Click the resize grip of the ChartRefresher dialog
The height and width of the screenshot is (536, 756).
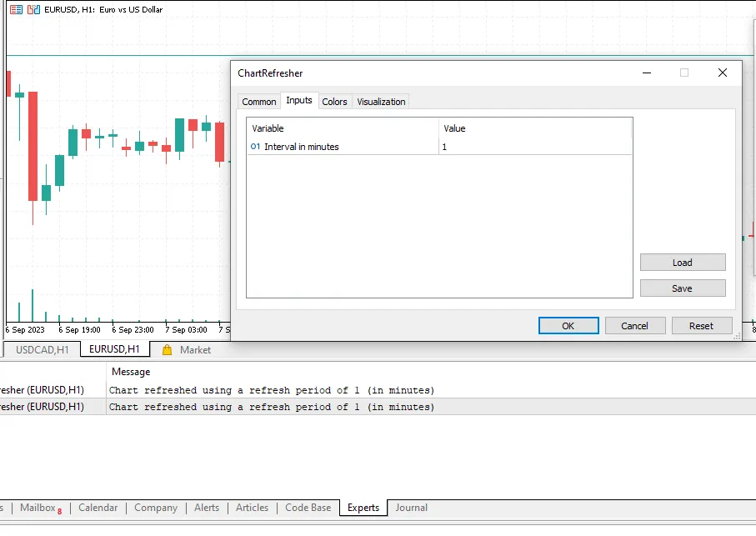click(x=737, y=335)
